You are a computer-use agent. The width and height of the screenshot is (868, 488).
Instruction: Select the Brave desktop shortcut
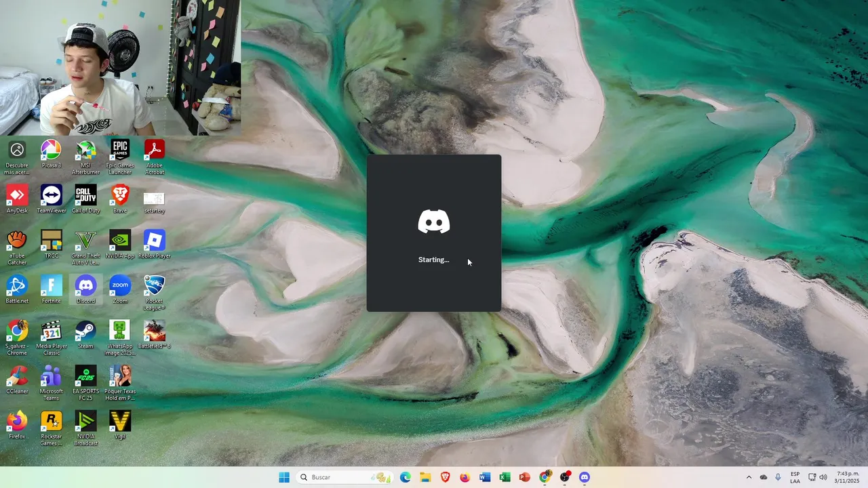coord(120,201)
